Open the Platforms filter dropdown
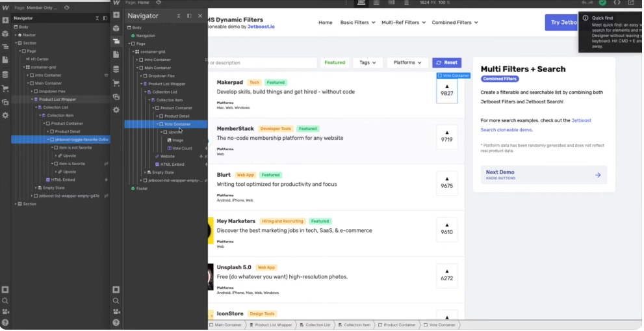Image resolution: width=644 pixels, height=331 pixels. click(407, 62)
